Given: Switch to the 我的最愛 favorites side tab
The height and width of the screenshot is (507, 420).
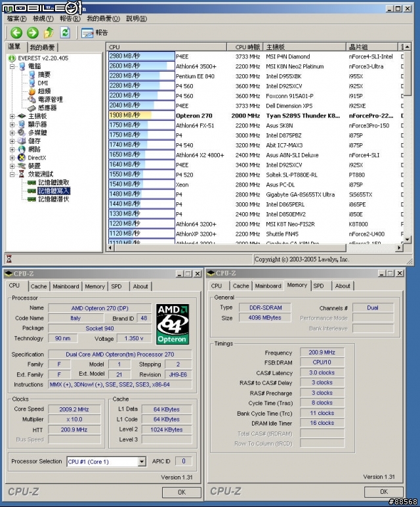Looking at the screenshot, I should (x=42, y=47).
